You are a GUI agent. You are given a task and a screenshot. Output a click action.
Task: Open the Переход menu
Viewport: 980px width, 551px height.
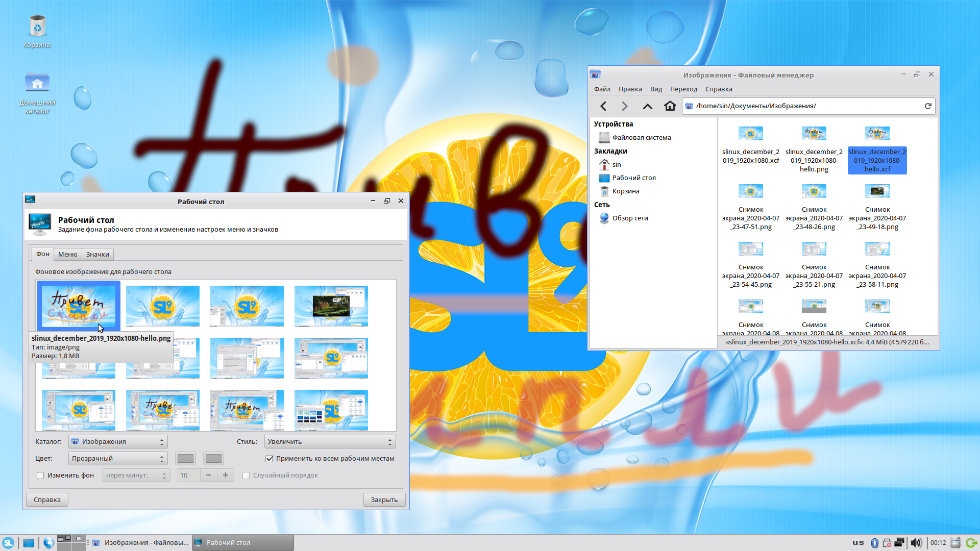coord(683,89)
